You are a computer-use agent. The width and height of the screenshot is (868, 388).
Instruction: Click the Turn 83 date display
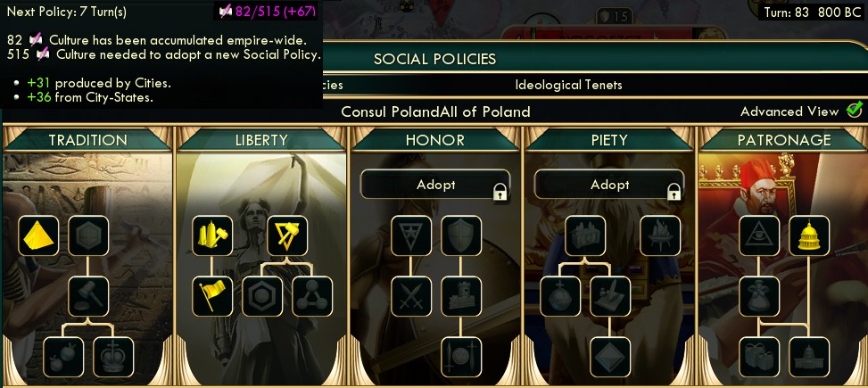point(813,12)
